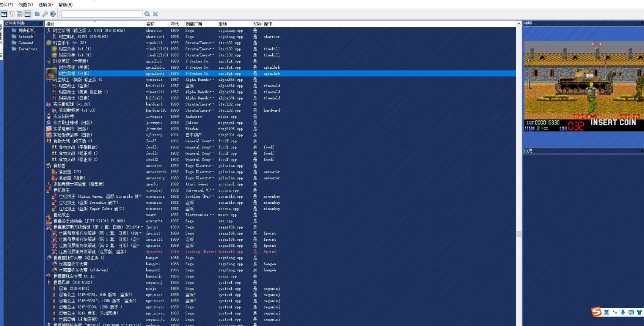
Task: Toggle the grouped list view icon
Action: coord(28,14)
